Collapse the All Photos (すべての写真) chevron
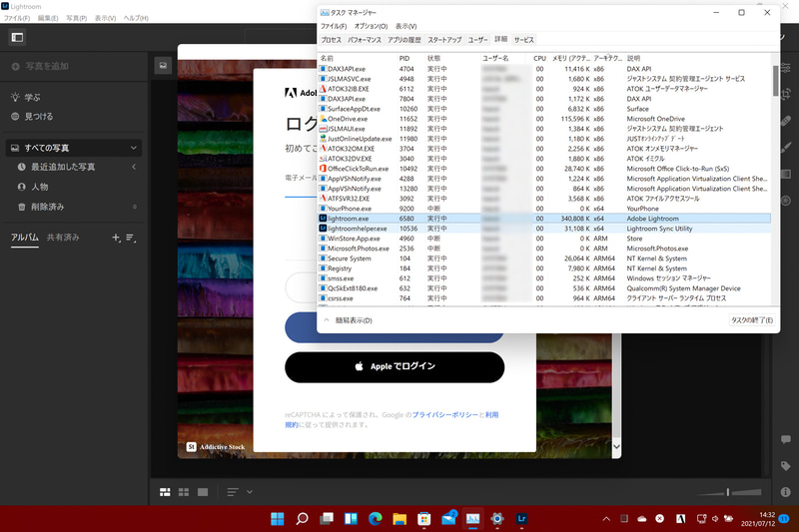Screen dimensions: 799x532 coord(134,148)
